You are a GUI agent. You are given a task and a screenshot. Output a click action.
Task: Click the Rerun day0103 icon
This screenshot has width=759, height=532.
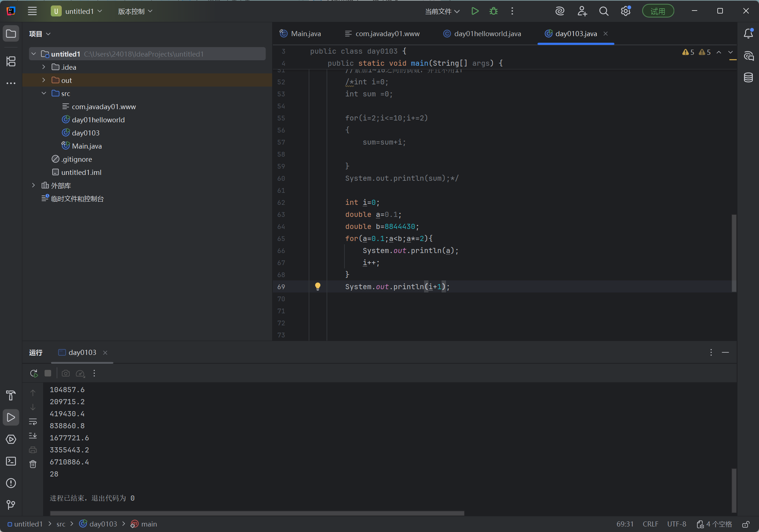click(34, 373)
